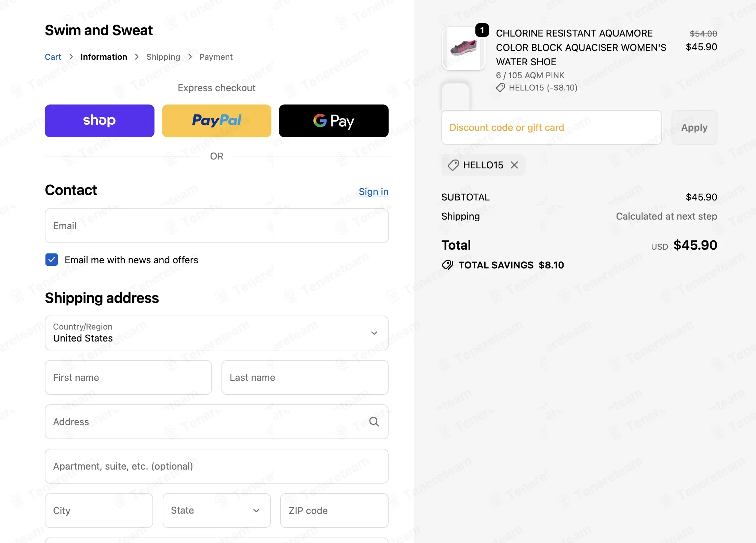Remove the HELLO15 discount code
The height and width of the screenshot is (543, 756).
pos(514,165)
